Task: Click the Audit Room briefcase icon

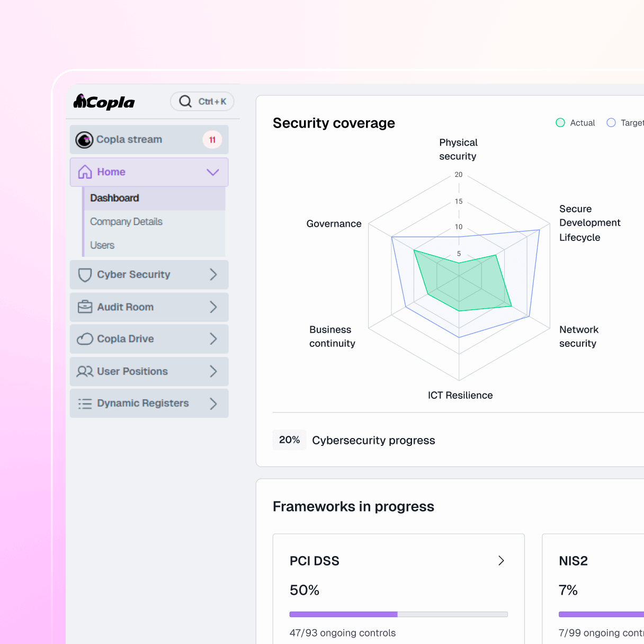Action: pos(85,307)
